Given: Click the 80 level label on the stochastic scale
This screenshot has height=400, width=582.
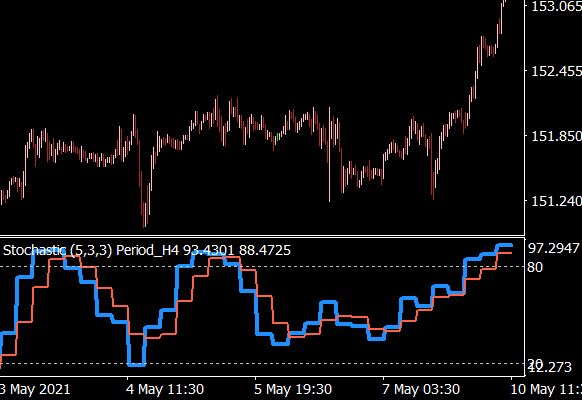Looking at the screenshot, I should click(535, 267).
